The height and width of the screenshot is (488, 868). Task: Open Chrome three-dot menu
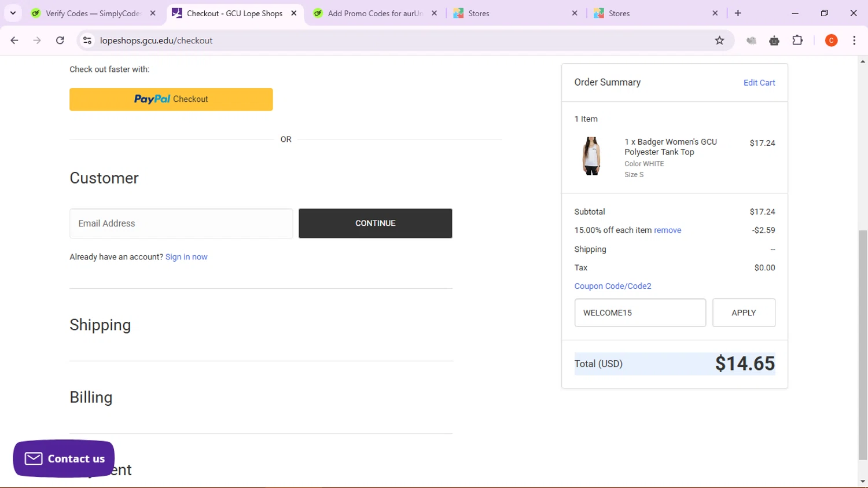854,41
